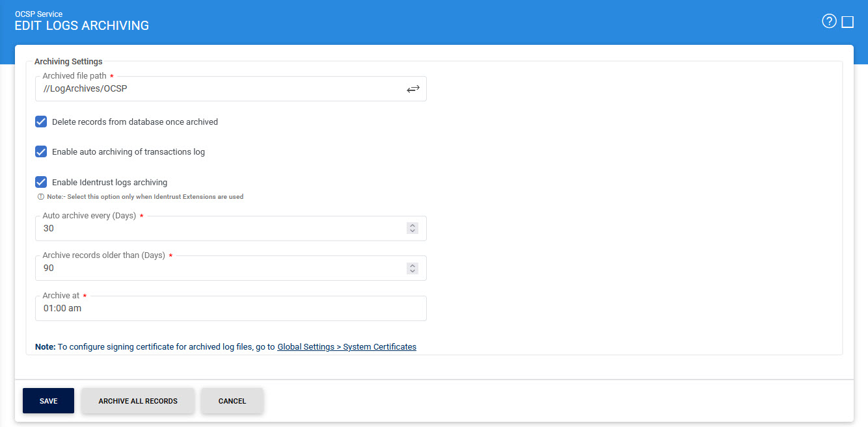Increase Auto archive every days value
This screenshot has height=427, width=868.
click(x=412, y=226)
